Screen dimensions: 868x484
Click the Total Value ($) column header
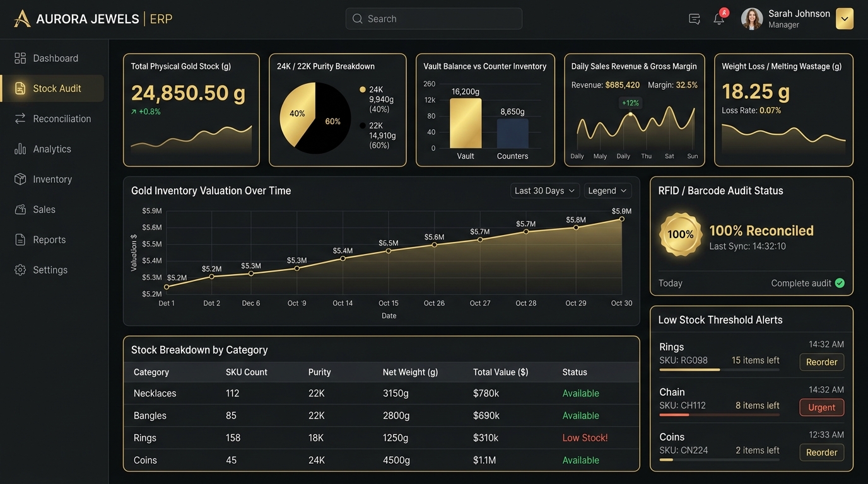tap(501, 372)
